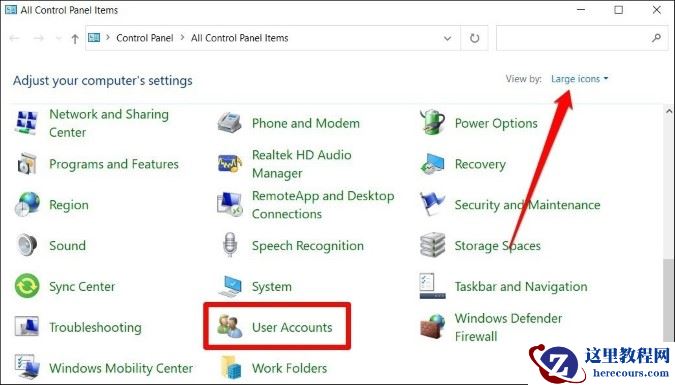Open the Troubleshooting link
The image size is (675, 385).
click(95, 327)
